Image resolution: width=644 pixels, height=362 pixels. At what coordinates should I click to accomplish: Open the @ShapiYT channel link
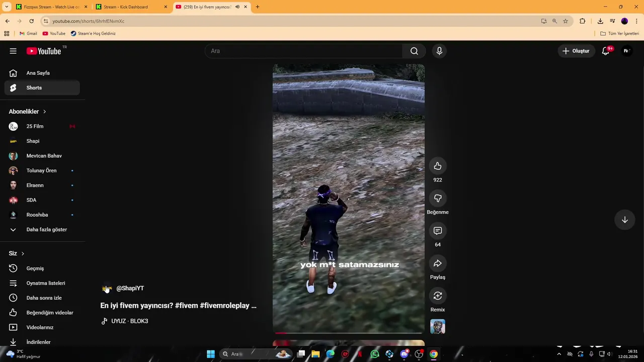click(130, 288)
